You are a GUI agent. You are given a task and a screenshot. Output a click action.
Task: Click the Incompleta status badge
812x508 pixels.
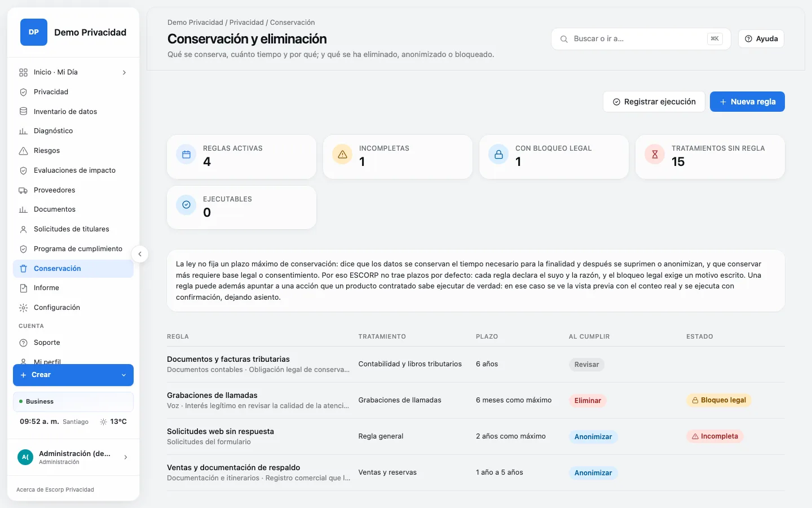[715, 436]
